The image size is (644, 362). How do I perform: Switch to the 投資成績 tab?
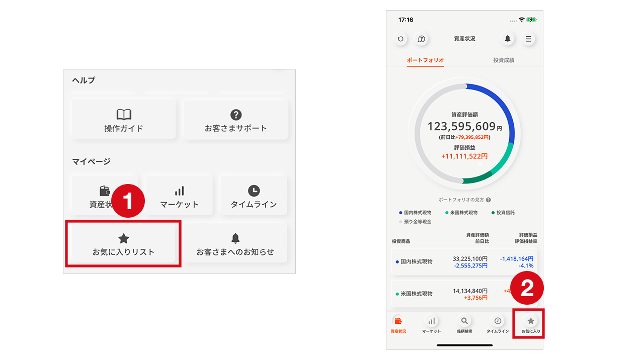coord(504,60)
